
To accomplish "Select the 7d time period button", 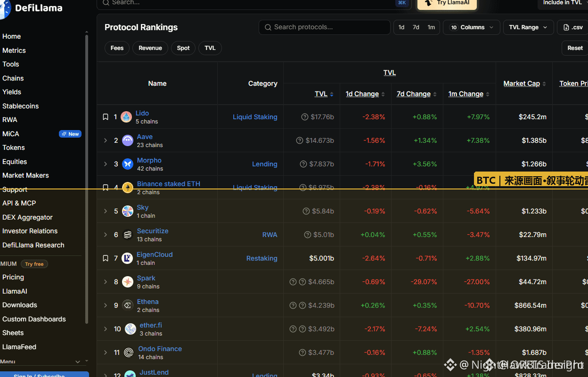I will click(x=416, y=27).
